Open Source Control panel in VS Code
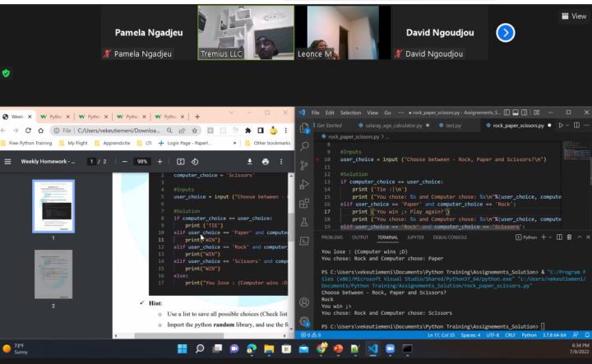 click(x=304, y=165)
